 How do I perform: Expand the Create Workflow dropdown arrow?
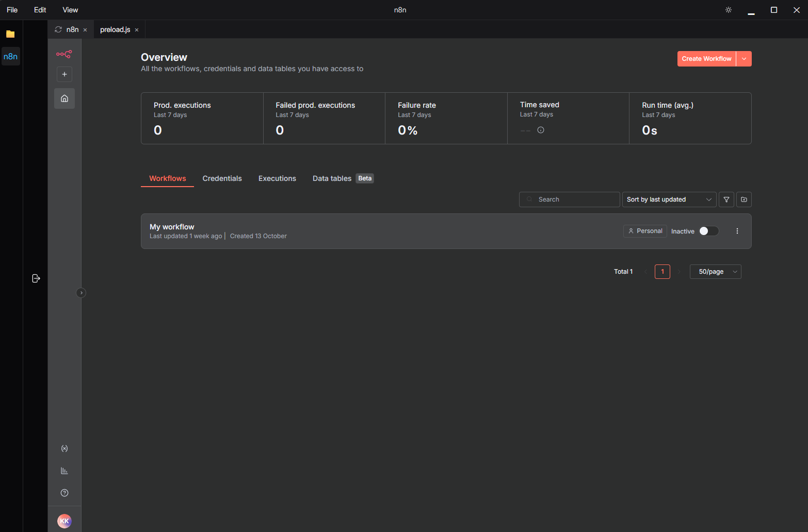(744, 59)
